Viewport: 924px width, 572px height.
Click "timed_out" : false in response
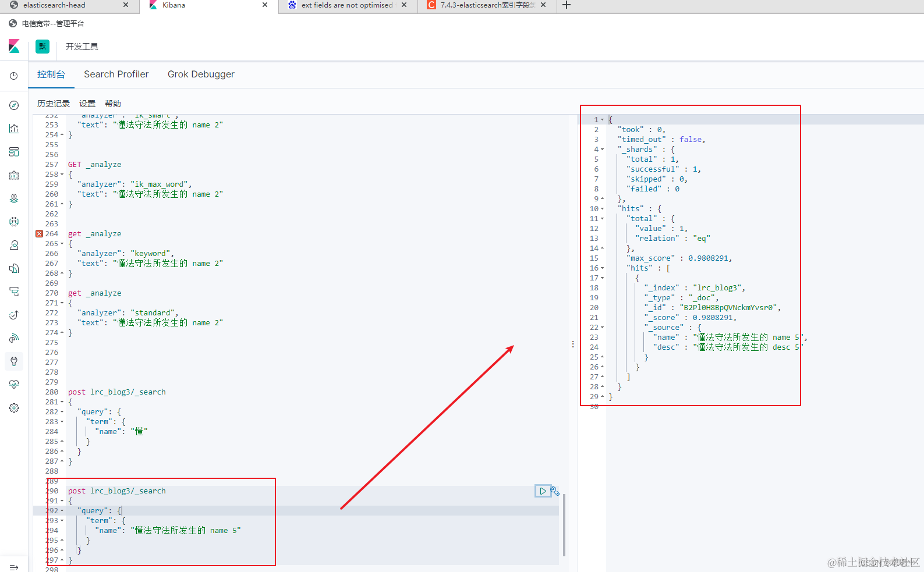(661, 140)
